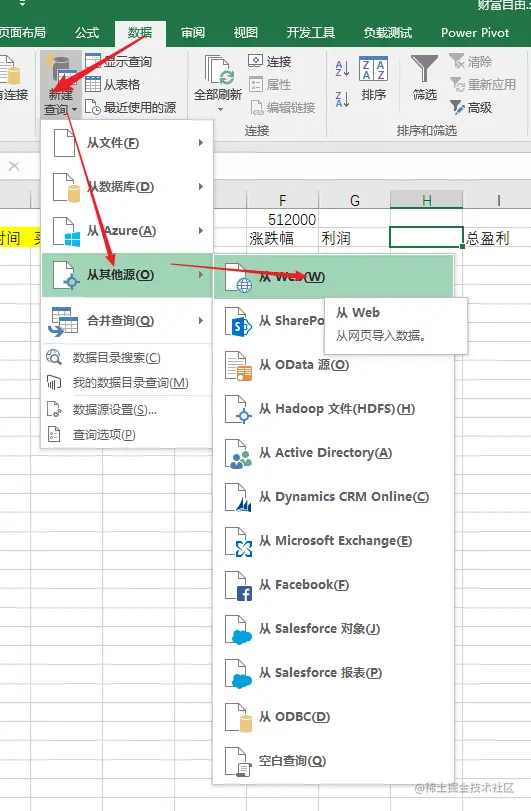Open 数据源设置(S)... menu item
Image resolution: width=531 pixels, height=811 pixels.
127,410
